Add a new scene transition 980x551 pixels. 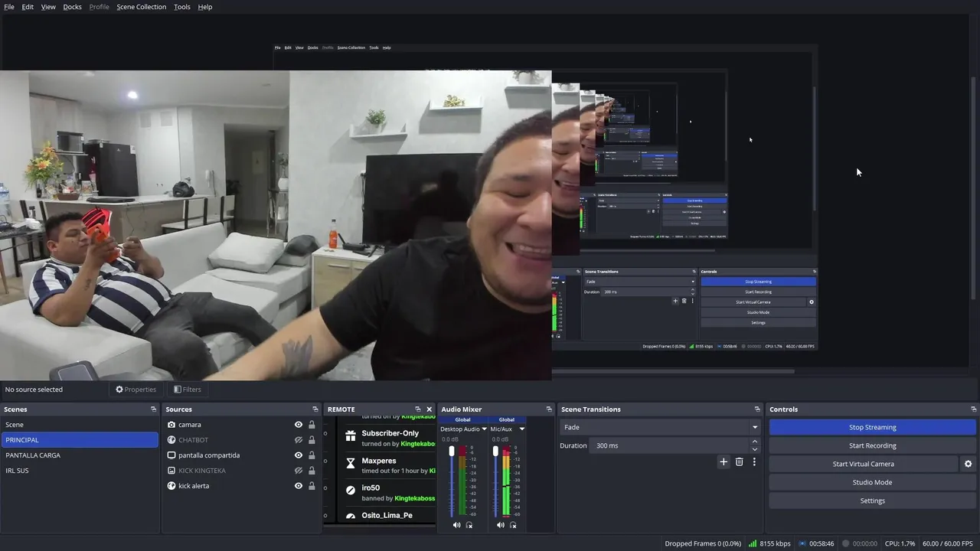pyautogui.click(x=724, y=461)
